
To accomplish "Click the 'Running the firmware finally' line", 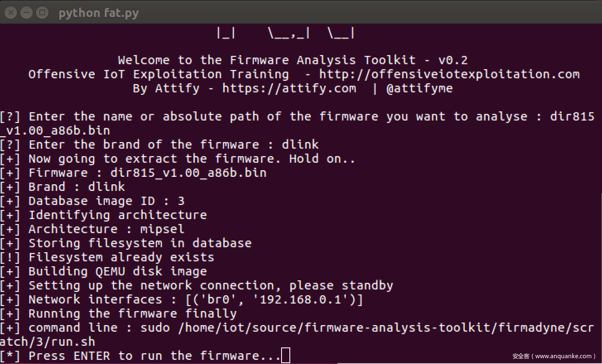I will click(x=132, y=313).
